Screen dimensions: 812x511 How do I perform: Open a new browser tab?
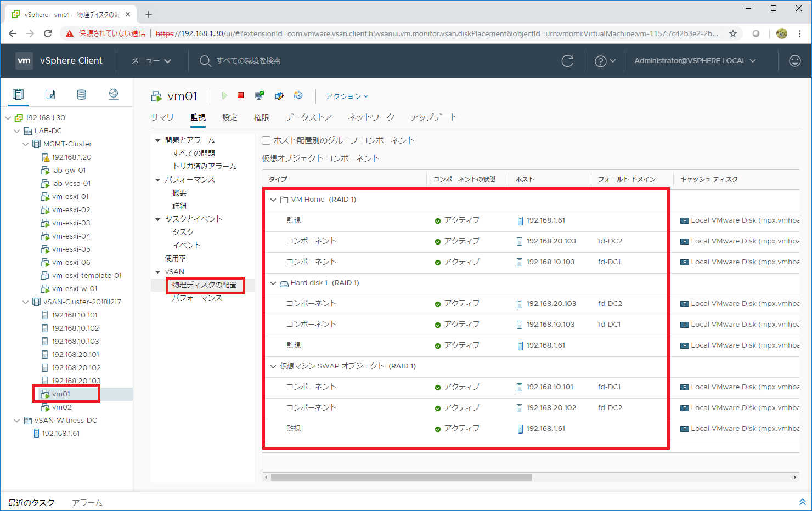coord(149,14)
